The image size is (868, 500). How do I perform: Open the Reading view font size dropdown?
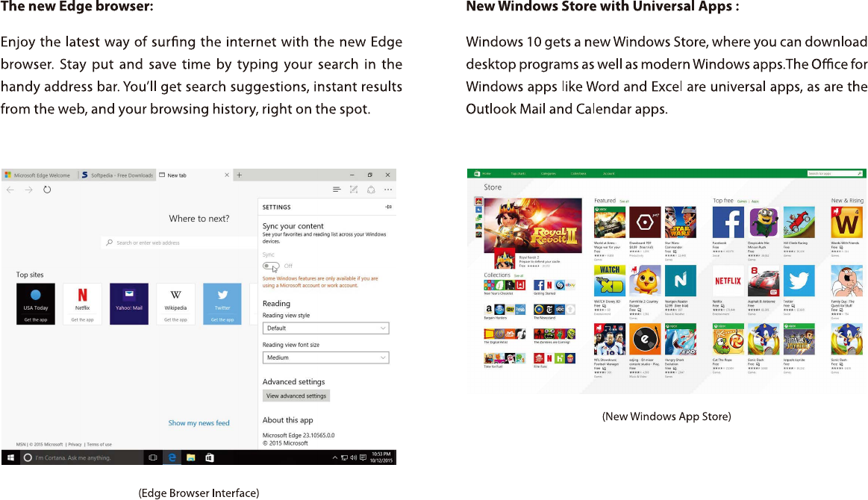click(325, 357)
